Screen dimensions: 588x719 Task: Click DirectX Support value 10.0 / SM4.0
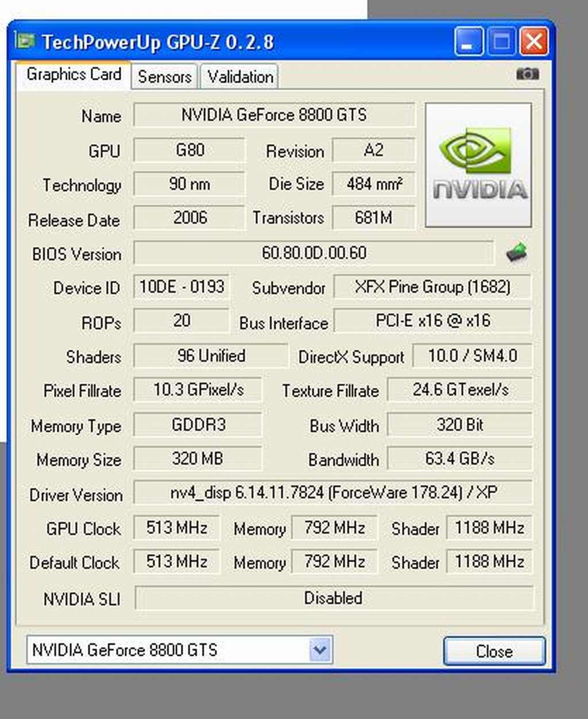coord(472,355)
